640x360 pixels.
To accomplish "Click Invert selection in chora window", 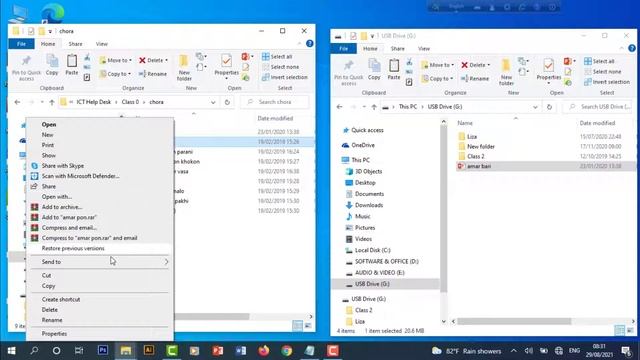I will 284,77.
